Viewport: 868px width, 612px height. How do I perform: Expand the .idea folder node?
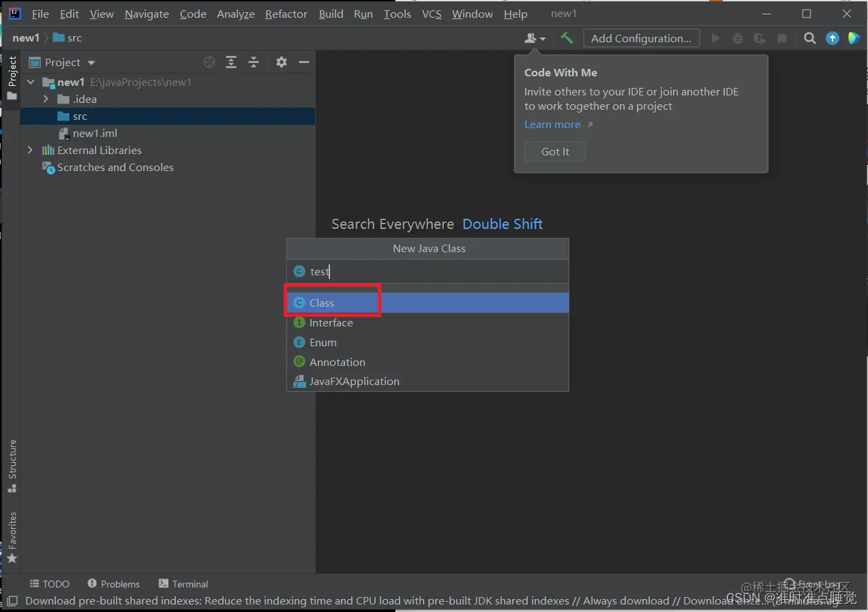(46, 99)
